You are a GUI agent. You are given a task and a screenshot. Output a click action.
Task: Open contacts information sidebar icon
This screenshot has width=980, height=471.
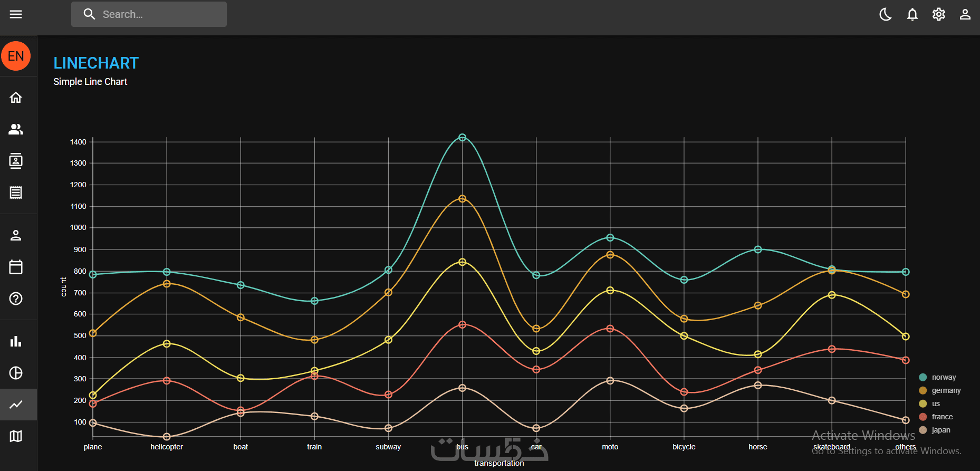point(16,161)
